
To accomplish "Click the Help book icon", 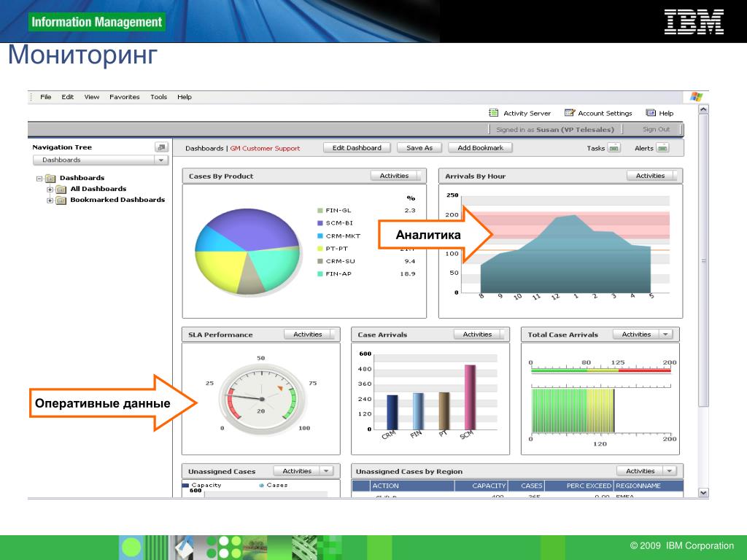I will coord(650,113).
